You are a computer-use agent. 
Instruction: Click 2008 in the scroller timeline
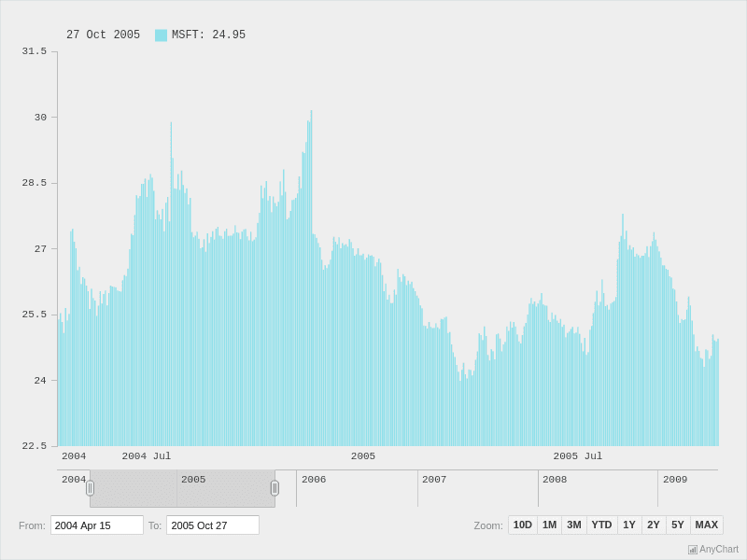point(555,480)
